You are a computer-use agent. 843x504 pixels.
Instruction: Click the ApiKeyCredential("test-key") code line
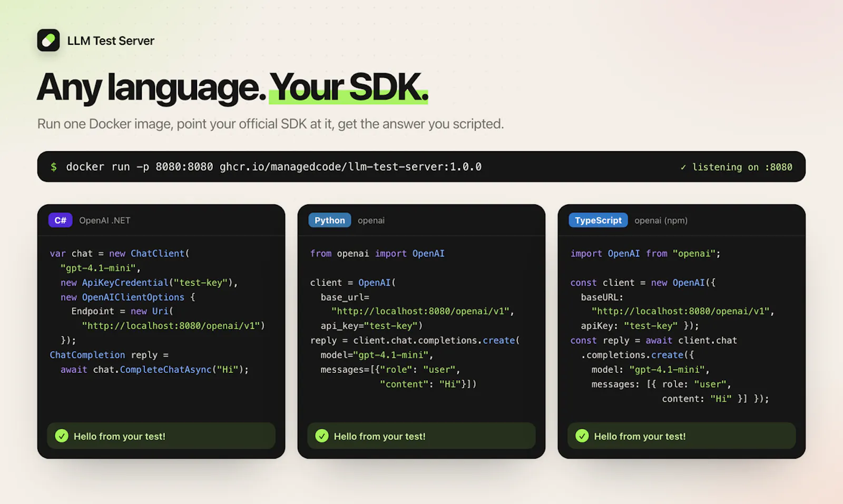tap(149, 283)
